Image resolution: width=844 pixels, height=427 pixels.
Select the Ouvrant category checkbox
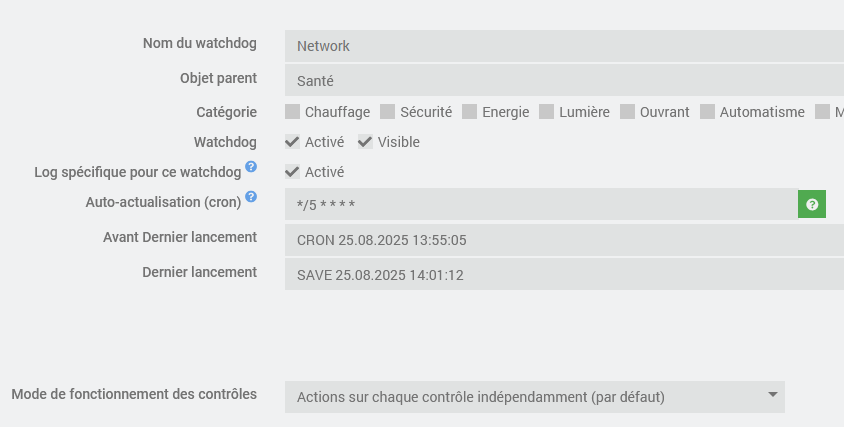[627, 112]
